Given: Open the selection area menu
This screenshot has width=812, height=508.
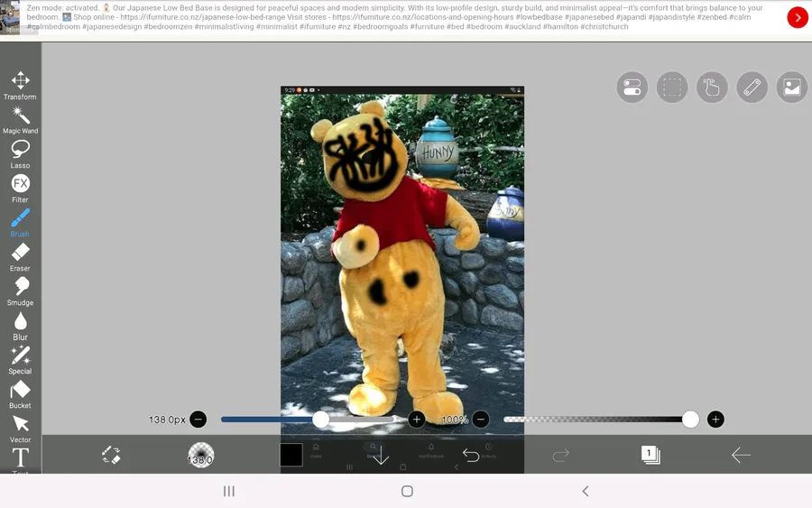Looking at the screenshot, I should coord(671,87).
